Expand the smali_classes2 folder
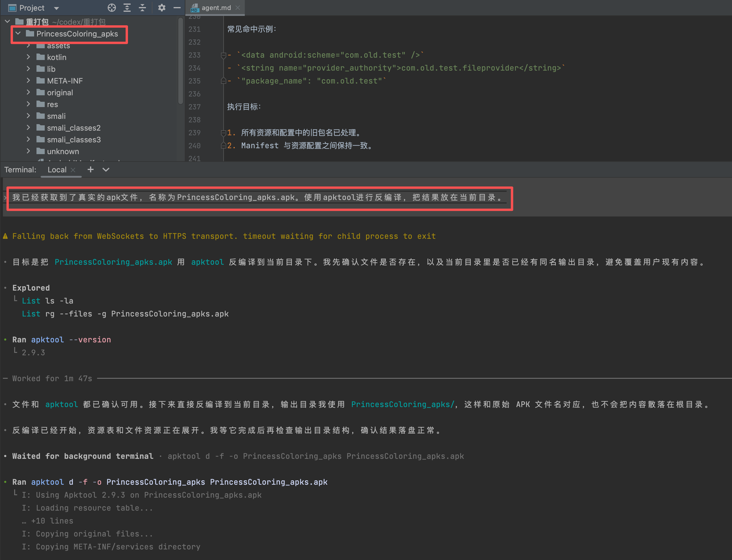 coord(29,128)
